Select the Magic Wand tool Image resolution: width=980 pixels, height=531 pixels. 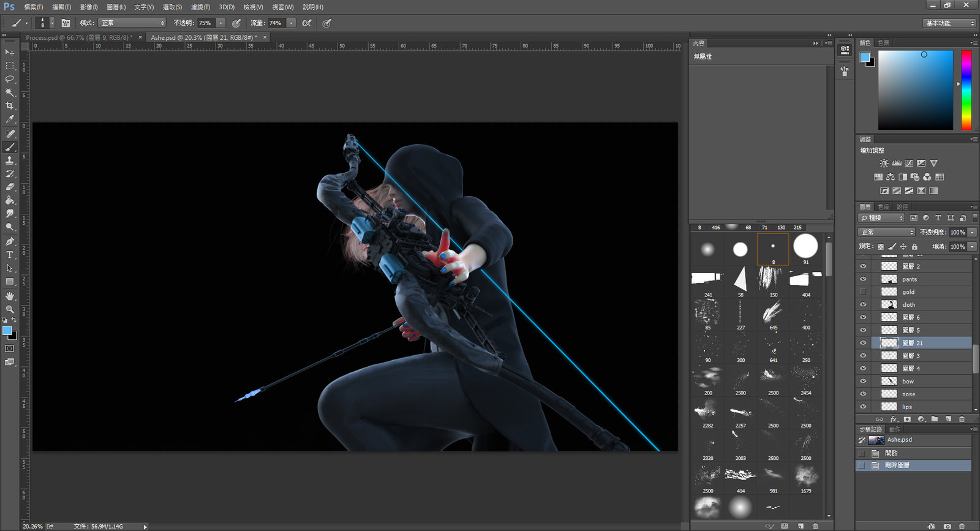click(x=10, y=92)
